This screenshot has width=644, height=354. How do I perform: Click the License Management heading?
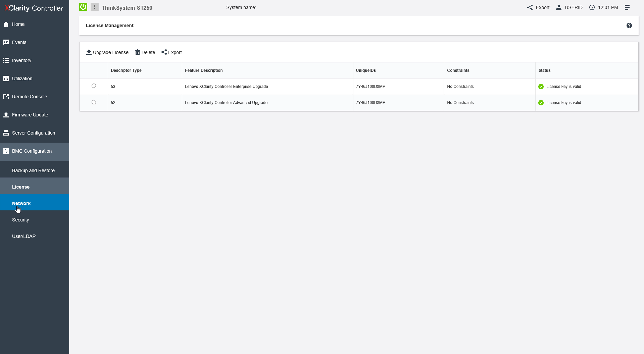110,26
